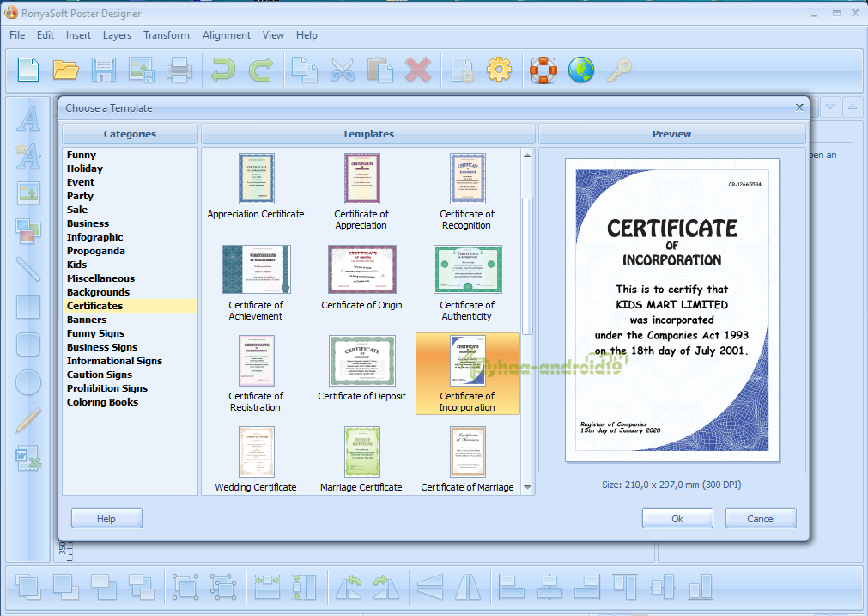Open file with the folder icon
Image resolution: width=868 pixels, height=616 pixels.
tap(66, 70)
